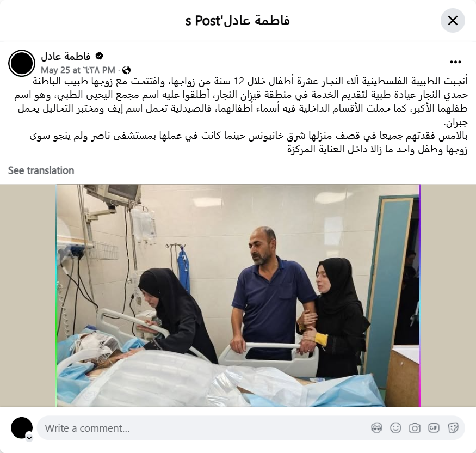
Task: Click the beige margin beside the photo
Action: [x=28, y=295]
